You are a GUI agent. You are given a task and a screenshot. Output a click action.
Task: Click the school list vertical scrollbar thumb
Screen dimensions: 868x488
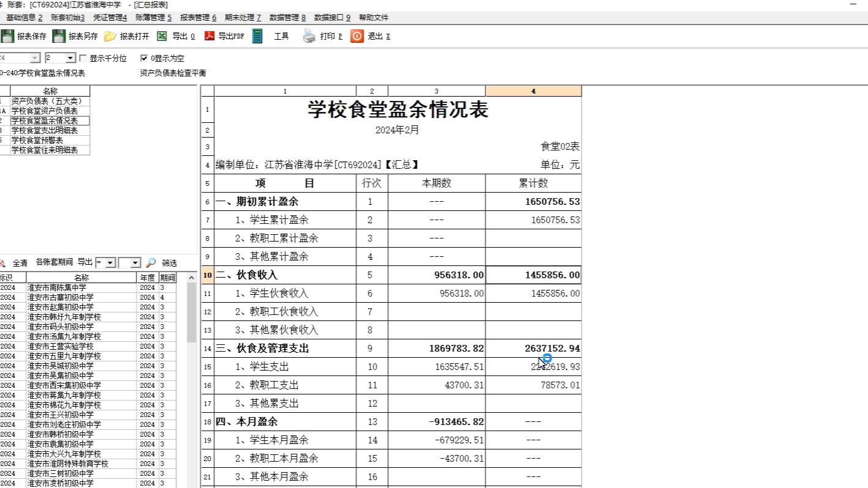(192, 312)
